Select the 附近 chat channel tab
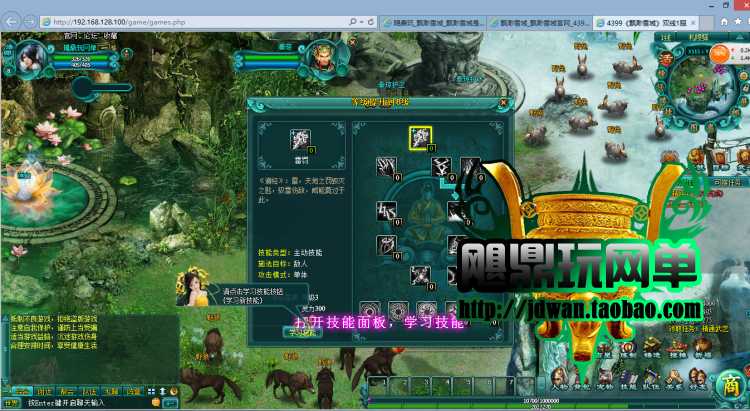The image size is (750, 411). coord(45,391)
